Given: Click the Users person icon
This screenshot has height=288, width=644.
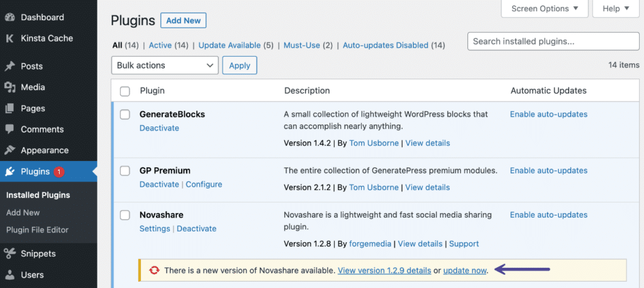Looking at the screenshot, I should [10, 275].
